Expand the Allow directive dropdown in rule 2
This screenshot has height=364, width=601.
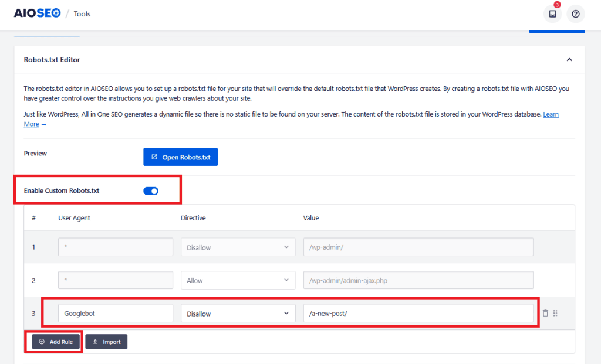click(x=238, y=281)
